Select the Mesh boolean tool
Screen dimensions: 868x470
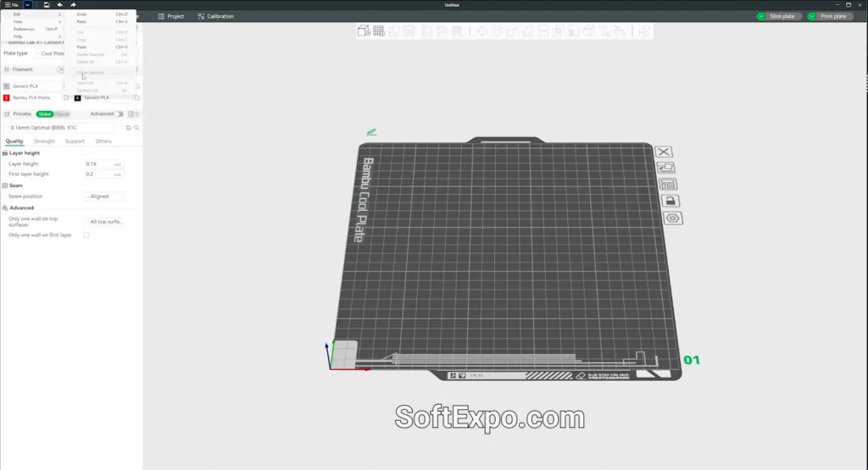click(558, 31)
